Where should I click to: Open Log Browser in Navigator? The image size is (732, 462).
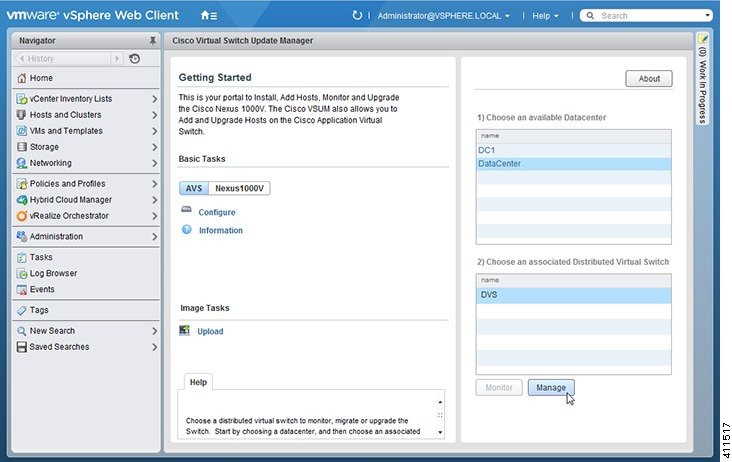(53, 273)
